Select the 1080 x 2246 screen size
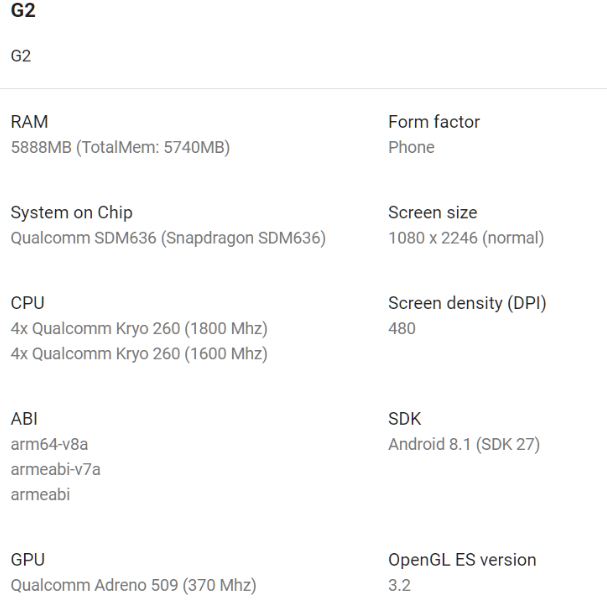This screenshot has height=613, width=607. click(466, 238)
